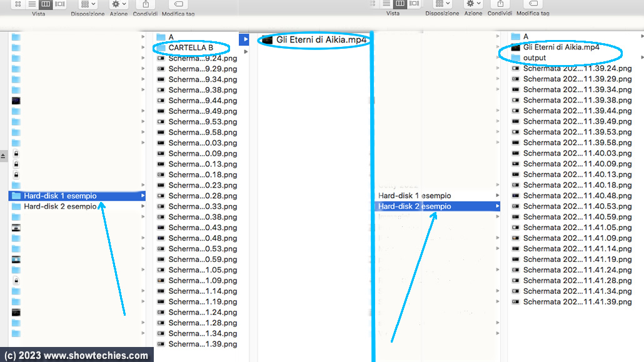Click folder icon of Hard-disk 1 esempio, left window
This screenshot has width=644, height=362.
(x=16, y=196)
